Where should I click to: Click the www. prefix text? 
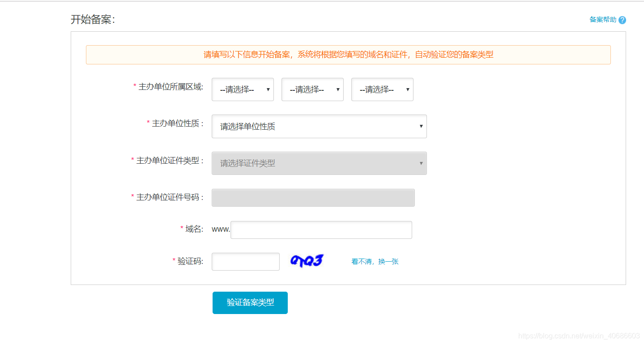[221, 229]
